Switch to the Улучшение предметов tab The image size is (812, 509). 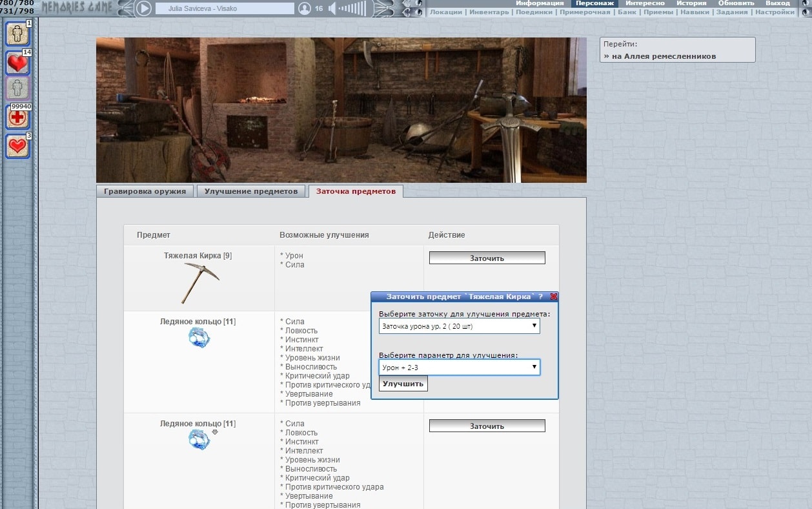click(251, 191)
